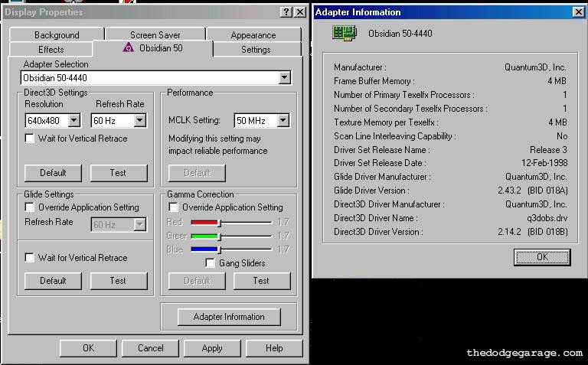Image resolution: width=588 pixels, height=365 pixels.
Task: Click Cancel in Display Properties
Action: (150, 348)
